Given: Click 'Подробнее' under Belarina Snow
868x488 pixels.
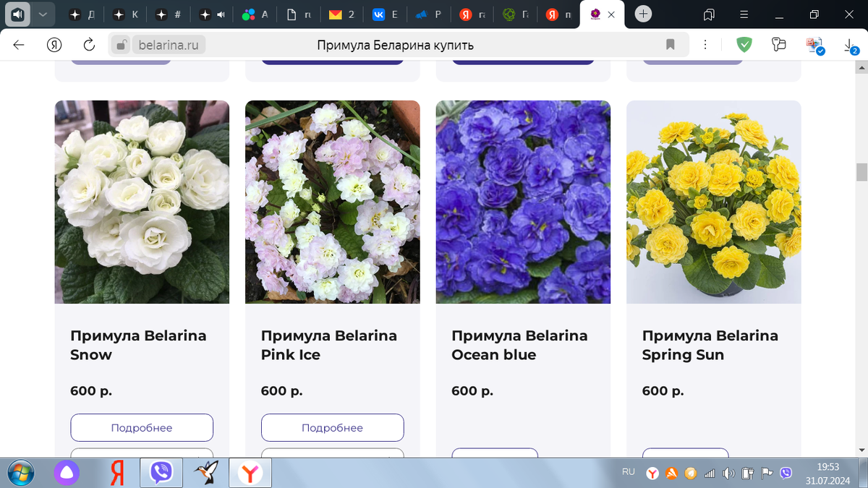Looking at the screenshot, I should pyautogui.click(x=142, y=427).
